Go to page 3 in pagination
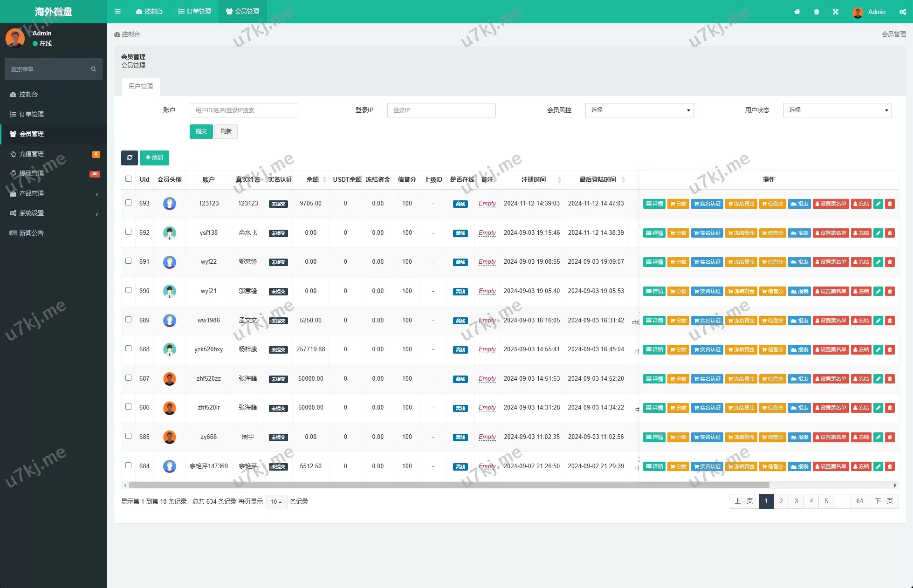 tap(796, 501)
